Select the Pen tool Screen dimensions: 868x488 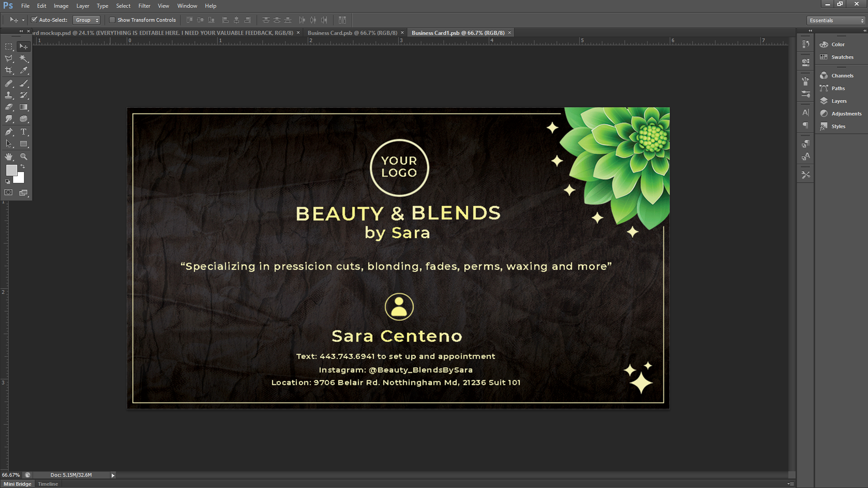click(9, 132)
